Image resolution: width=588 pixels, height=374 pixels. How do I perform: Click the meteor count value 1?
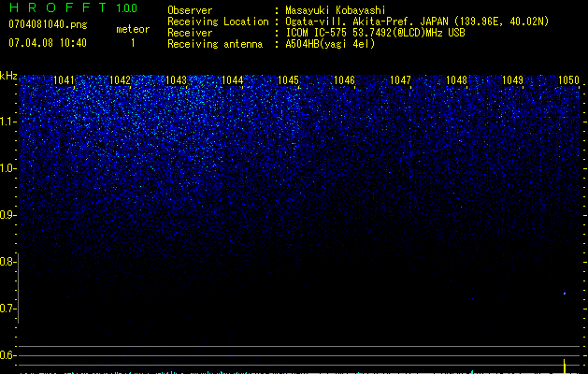[x=133, y=43]
